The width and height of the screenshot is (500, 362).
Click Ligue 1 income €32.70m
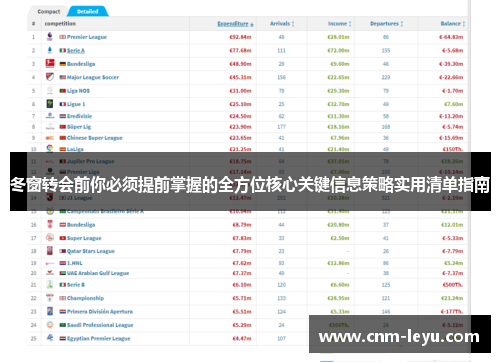coord(338,104)
